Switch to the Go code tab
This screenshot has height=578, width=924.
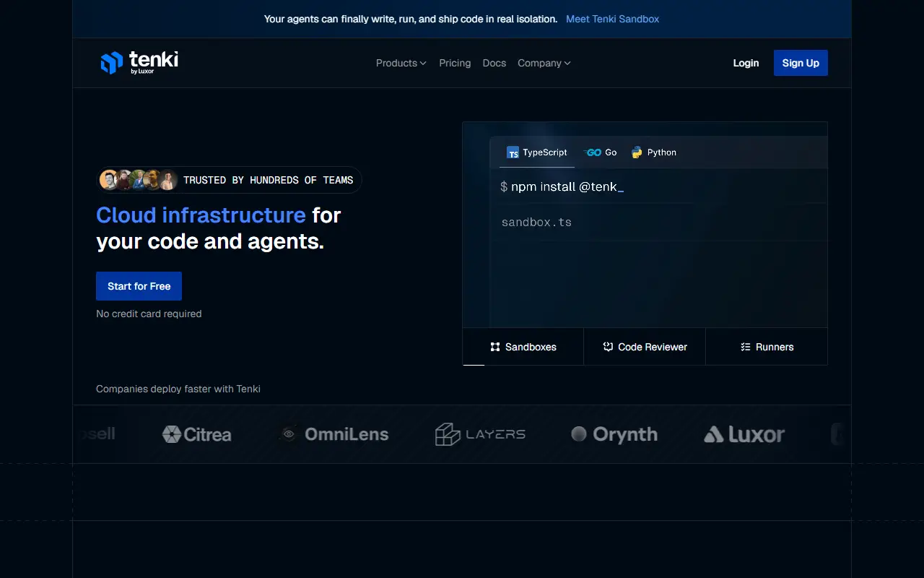(601, 152)
